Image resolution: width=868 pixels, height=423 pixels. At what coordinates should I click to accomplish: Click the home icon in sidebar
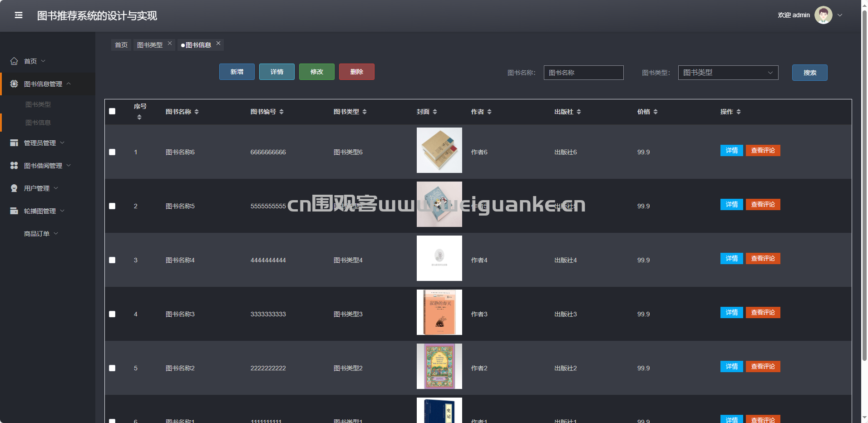tap(14, 61)
